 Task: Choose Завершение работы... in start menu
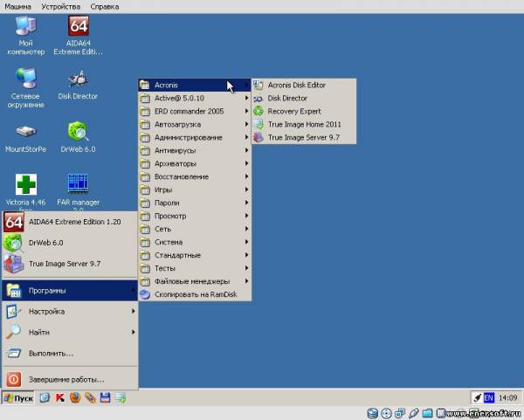[x=70, y=380]
